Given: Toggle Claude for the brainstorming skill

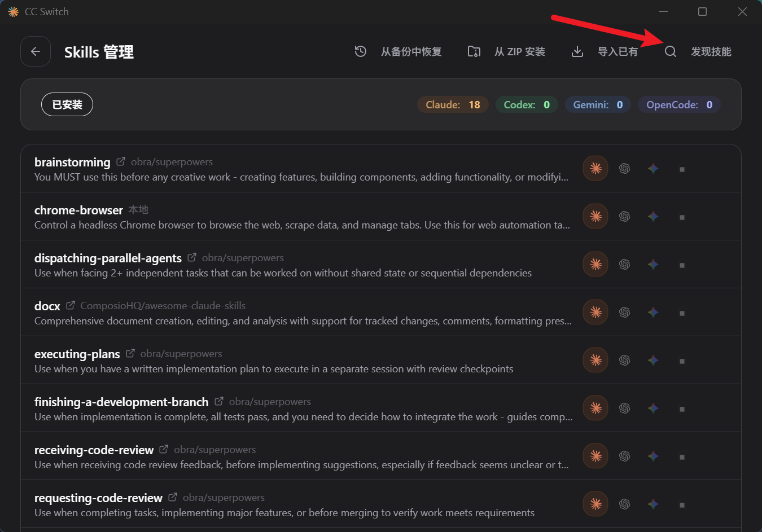Looking at the screenshot, I should point(595,168).
